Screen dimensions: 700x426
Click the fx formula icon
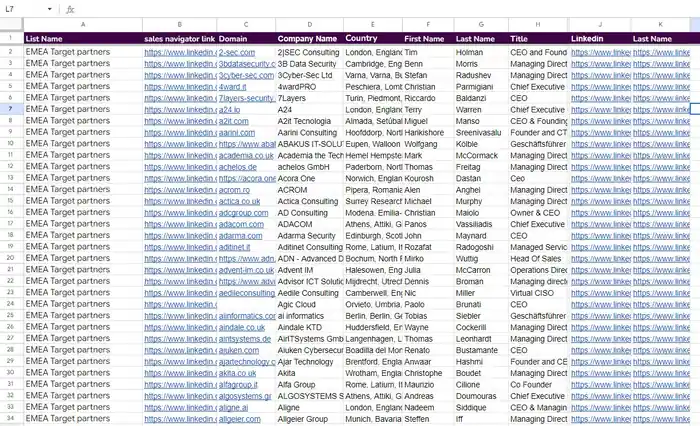[x=70, y=9]
